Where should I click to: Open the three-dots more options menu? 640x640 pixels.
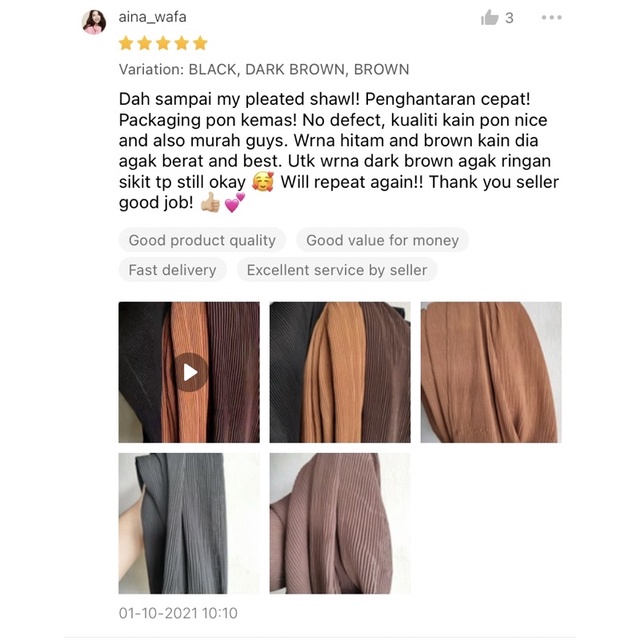[551, 18]
